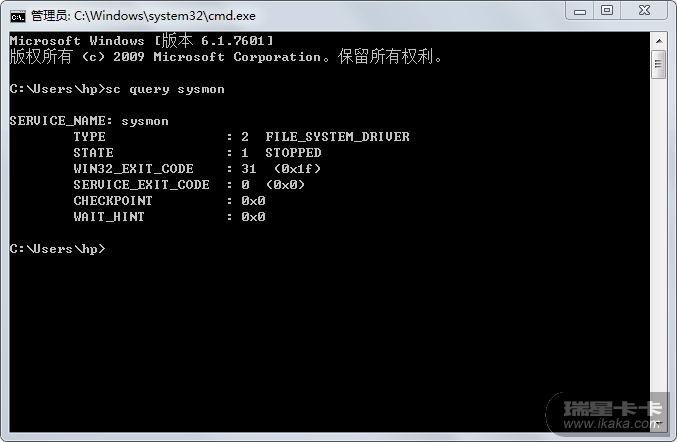Click the WIN32_EXIT_CODE label
Screen dimensions: 677x442
[x=133, y=169]
